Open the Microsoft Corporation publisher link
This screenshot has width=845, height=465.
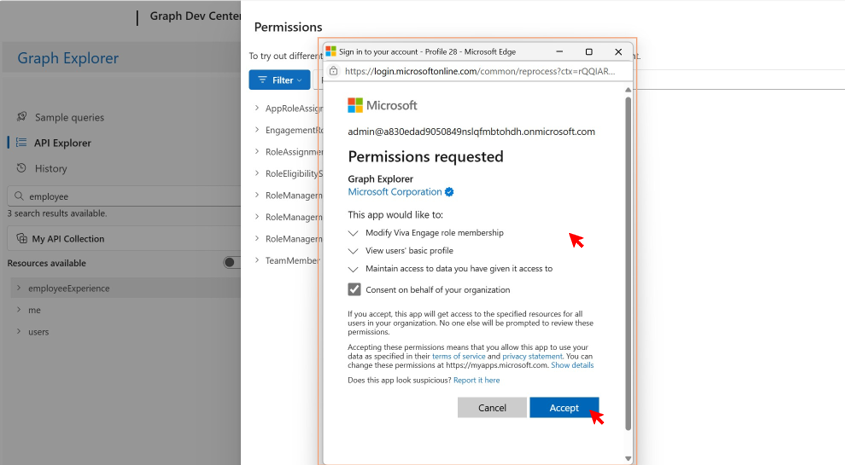(x=394, y=192)
